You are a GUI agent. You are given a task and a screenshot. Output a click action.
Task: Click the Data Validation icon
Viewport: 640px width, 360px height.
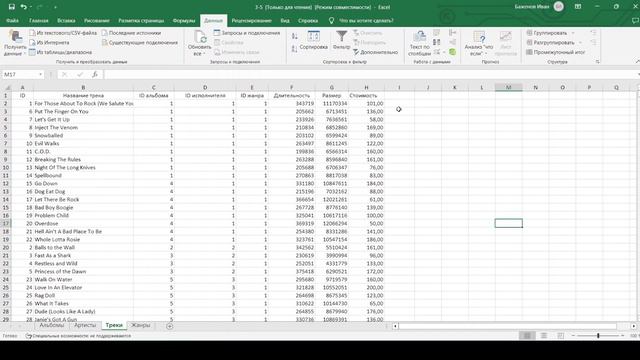[437, 52]
